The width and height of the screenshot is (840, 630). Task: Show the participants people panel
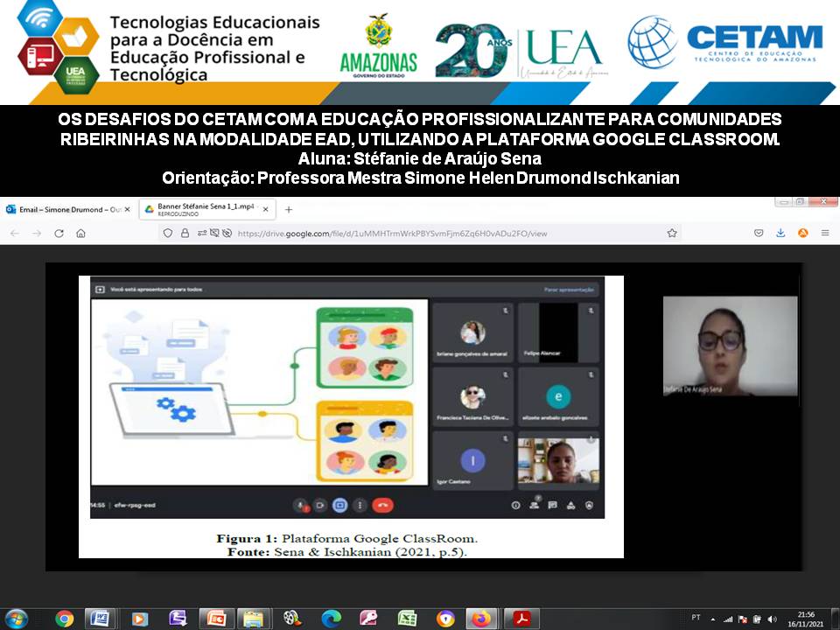click(534, 505)
